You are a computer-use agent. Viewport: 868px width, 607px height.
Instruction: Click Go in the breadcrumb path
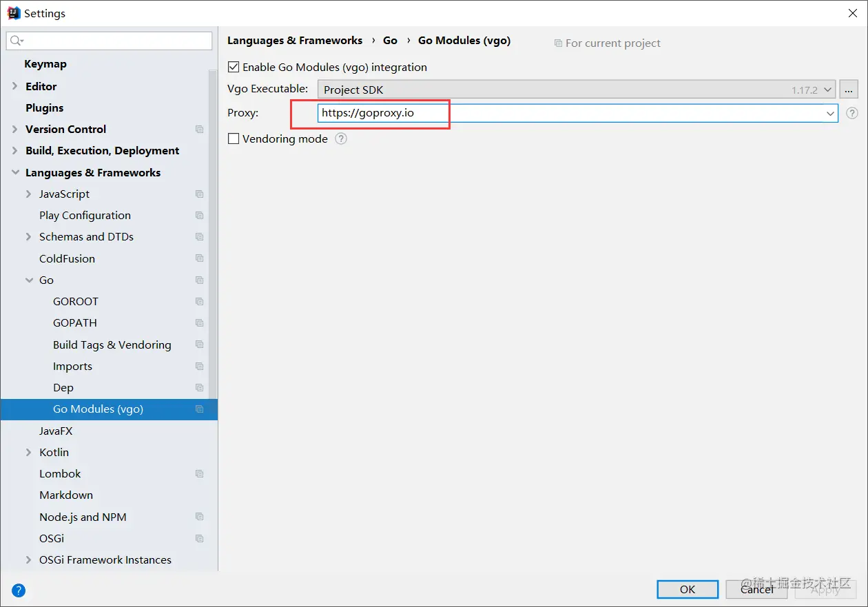tap(390, 41)
